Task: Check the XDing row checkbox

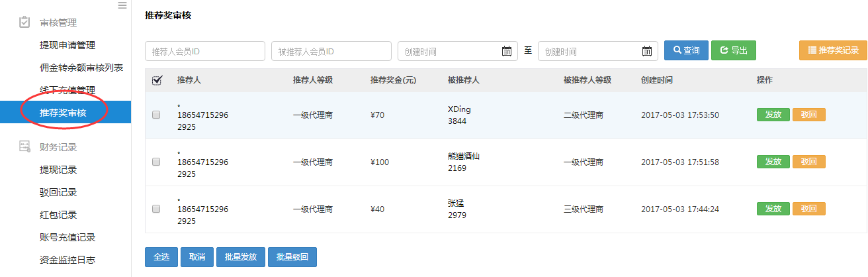Action: tap(156, 115)
